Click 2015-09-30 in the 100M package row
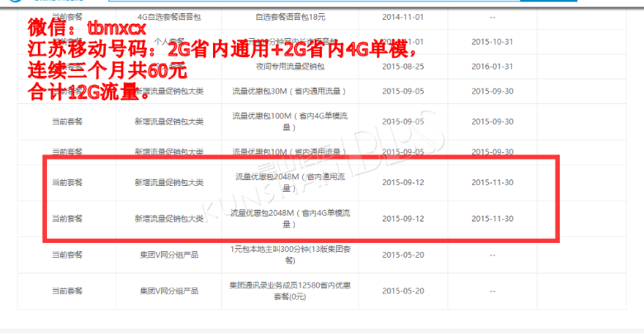 point(492,121)
